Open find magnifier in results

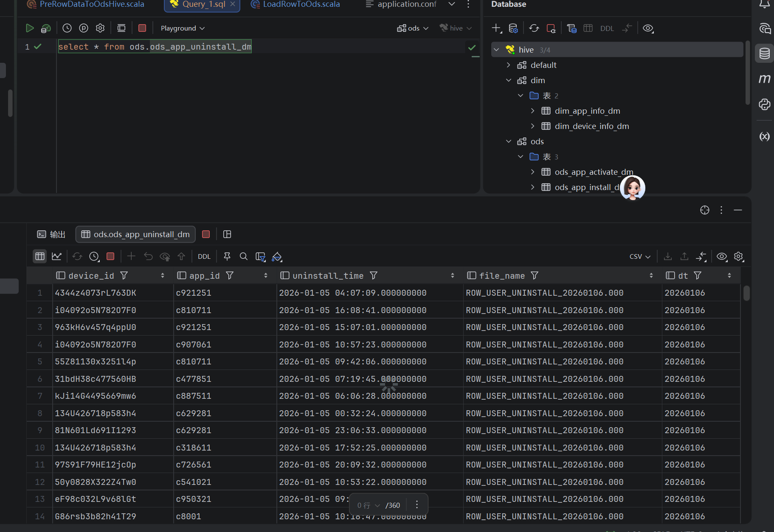(243, 256)
